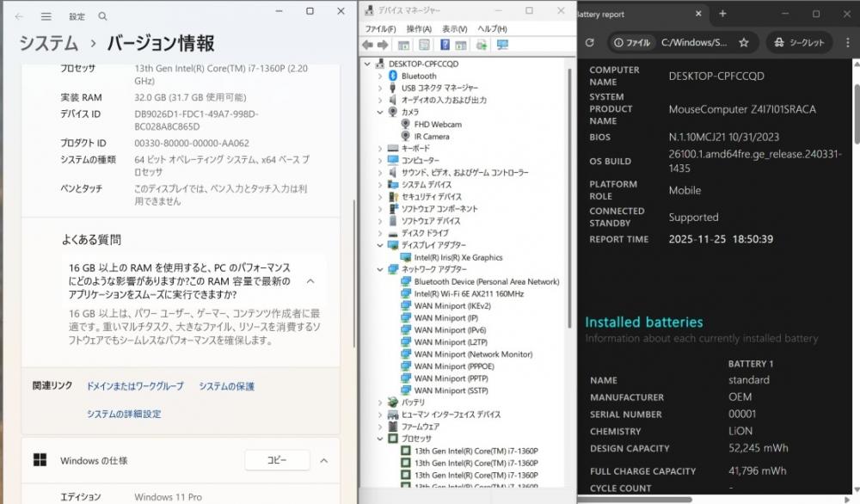Screen dimensions: 860x504
Task: Collapse the Windows の仕様 section chevron
Action: pos(324,460)
